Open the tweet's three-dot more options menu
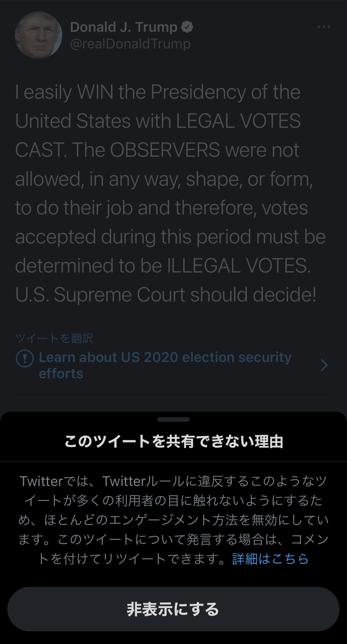The image size is (347, 644). pos(324,27)
